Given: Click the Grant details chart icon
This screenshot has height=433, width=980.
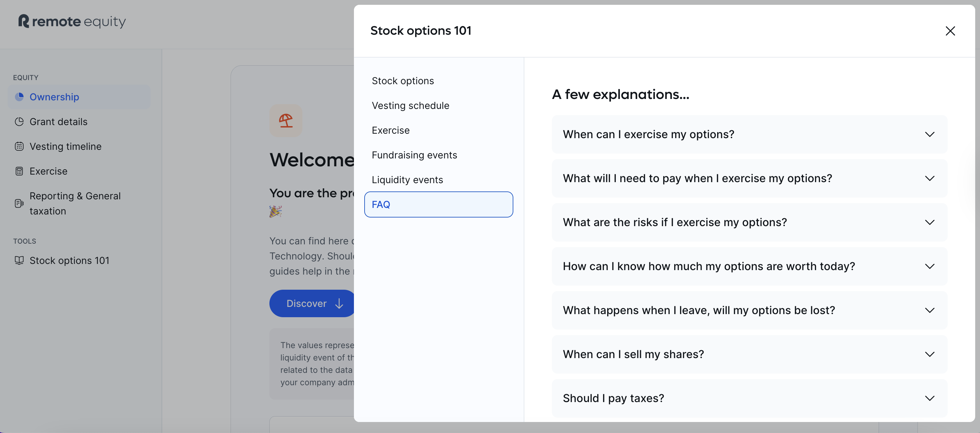Looking at the screenshot, I should 19,122.
